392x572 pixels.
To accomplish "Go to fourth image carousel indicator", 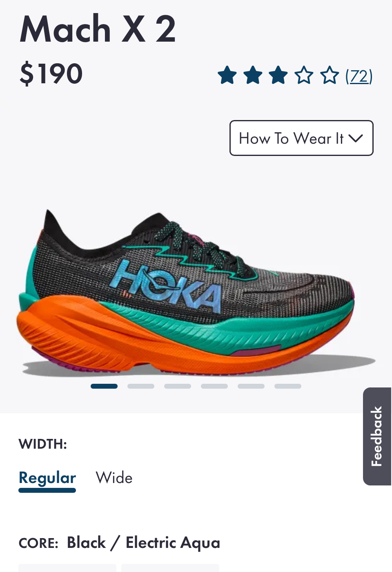I will point(214,386).
